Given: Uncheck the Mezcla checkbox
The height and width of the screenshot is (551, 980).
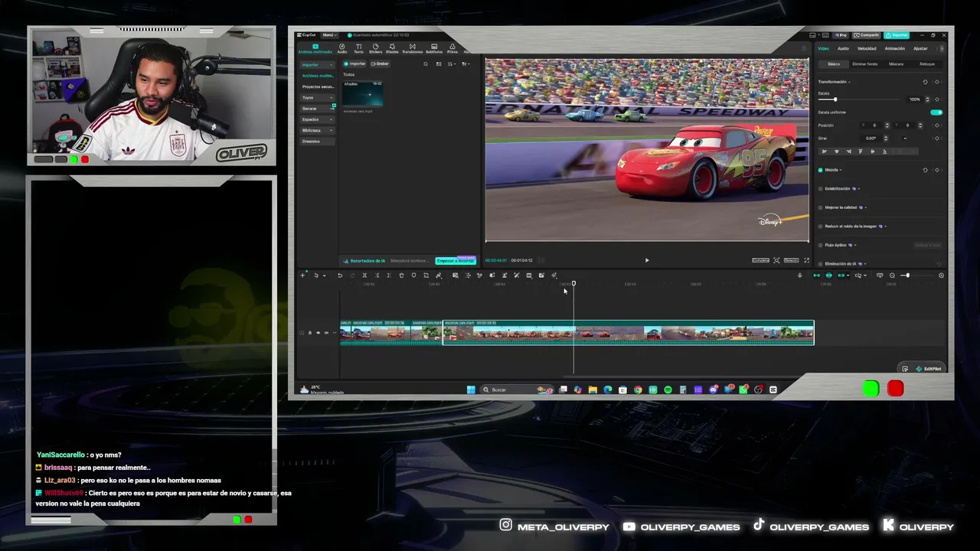Looking at the screenshot, I should tap(821, 170).
